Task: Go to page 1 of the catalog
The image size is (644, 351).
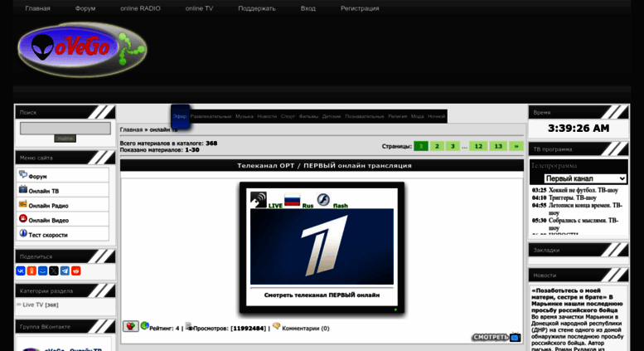Action: pyautogui.click(x=420, y=146)
